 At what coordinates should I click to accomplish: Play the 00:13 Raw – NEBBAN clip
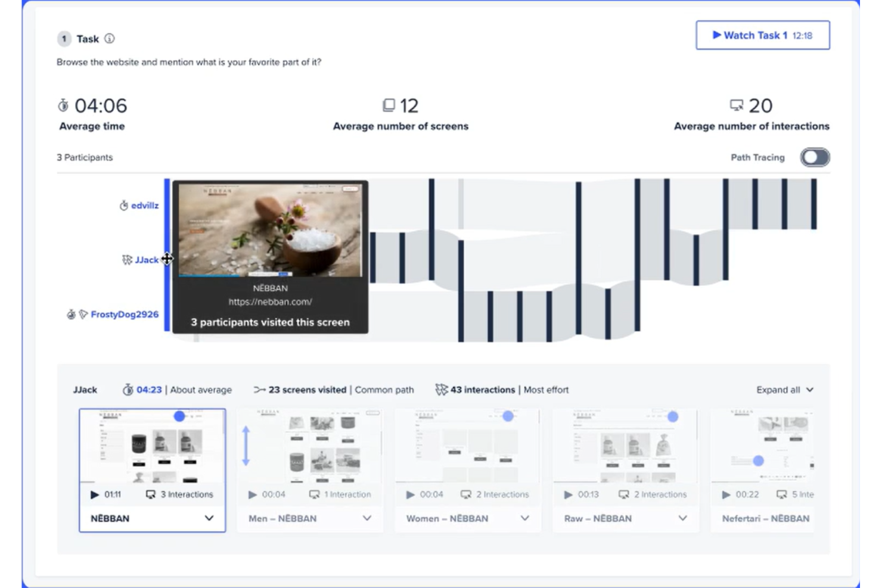[x=568, y=494]
